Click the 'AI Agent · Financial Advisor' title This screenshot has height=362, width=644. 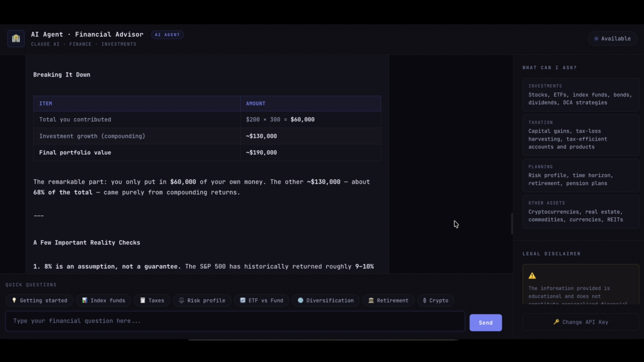point(87,35)
